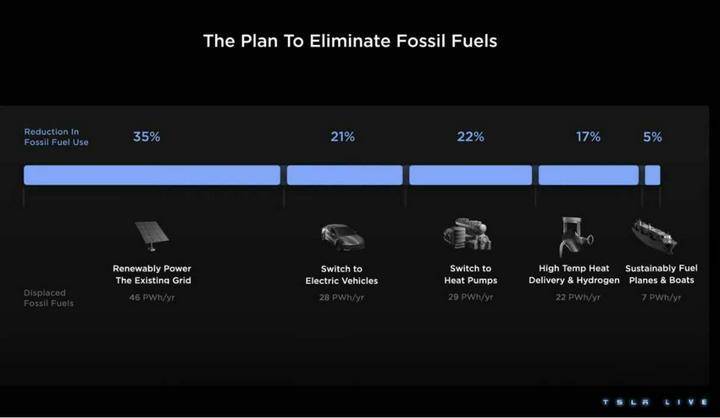Click the 46 PWh/yr value
Viewport: 720px width, 418px height.
(152, 298)
